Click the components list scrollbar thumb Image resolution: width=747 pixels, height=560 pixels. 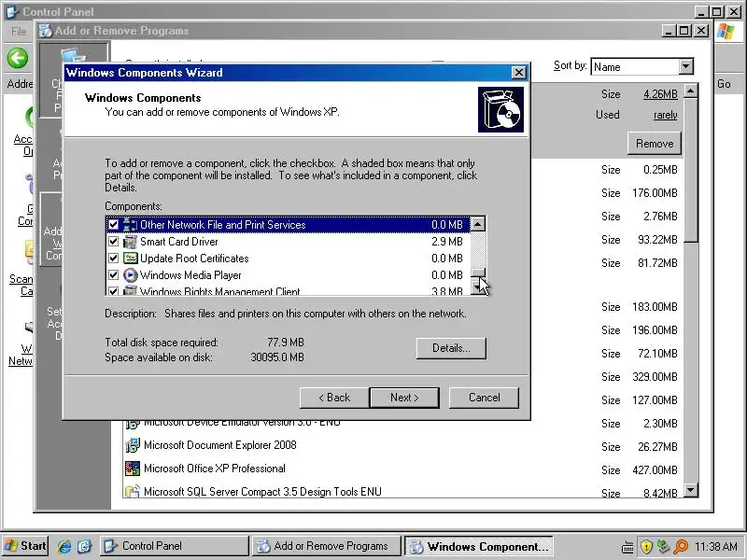478,272
